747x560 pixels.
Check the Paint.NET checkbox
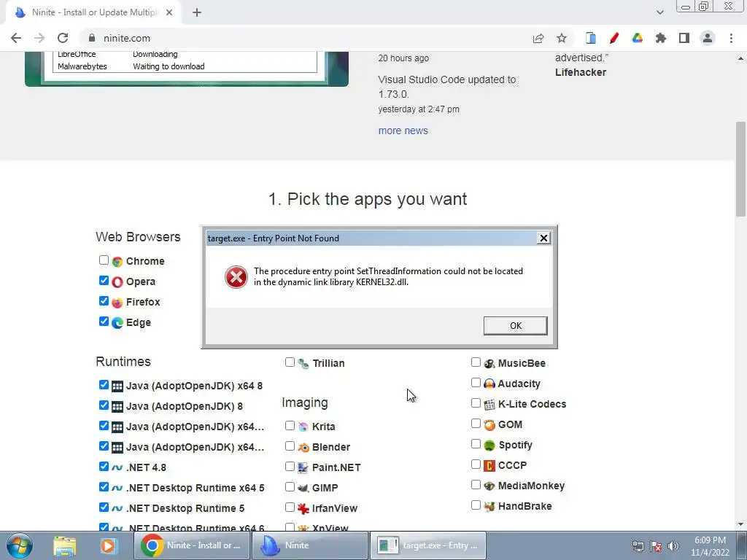coord(290,467)
